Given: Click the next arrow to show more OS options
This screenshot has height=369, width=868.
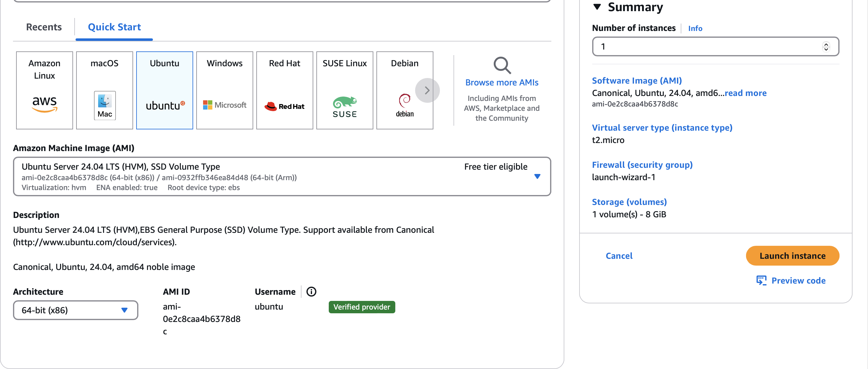Looking at the screenshot, I should pyautogui.click(x=427, y=90).
